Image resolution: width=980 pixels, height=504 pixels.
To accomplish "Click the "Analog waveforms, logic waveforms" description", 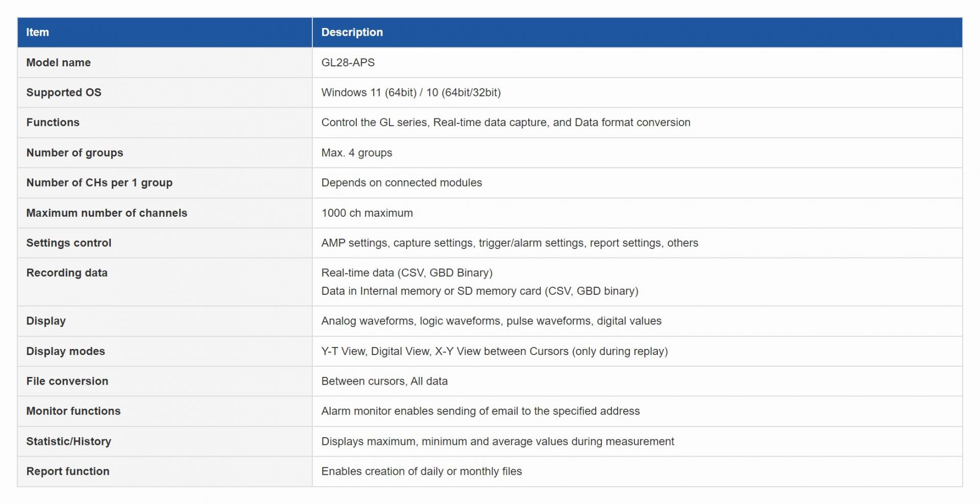I will 491,321.
